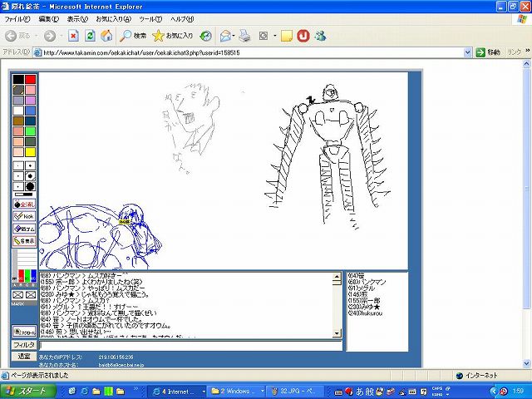Viewport: 532px width, 399px height.
Task: Expand the address bar URL dropdown
Action: click(x=467, y=52)
